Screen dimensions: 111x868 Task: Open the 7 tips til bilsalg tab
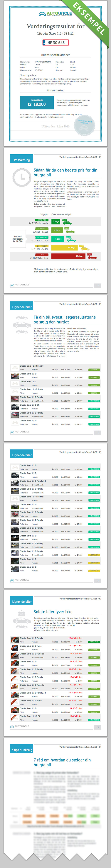[22, 749]
